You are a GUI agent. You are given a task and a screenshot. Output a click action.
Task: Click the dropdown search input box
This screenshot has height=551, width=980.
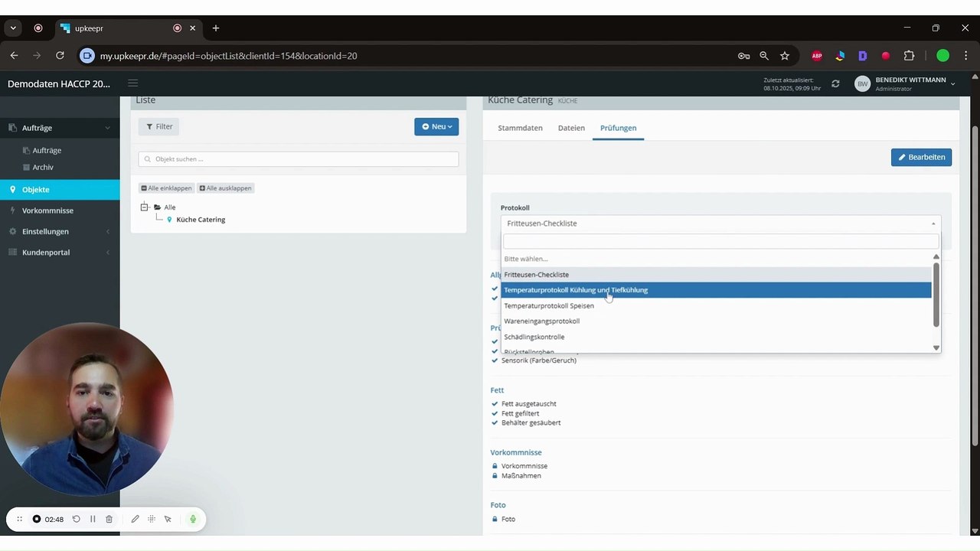[720, 241]
